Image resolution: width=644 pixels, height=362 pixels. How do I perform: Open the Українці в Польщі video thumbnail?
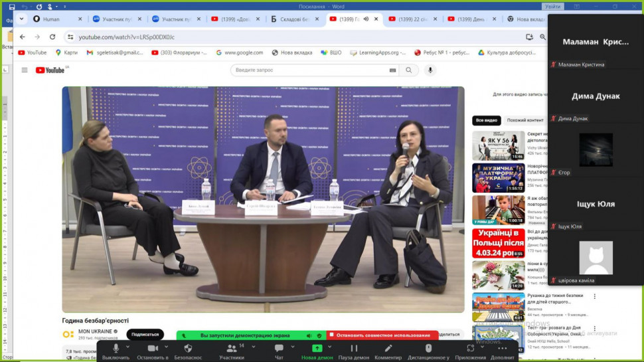(498, 243)
